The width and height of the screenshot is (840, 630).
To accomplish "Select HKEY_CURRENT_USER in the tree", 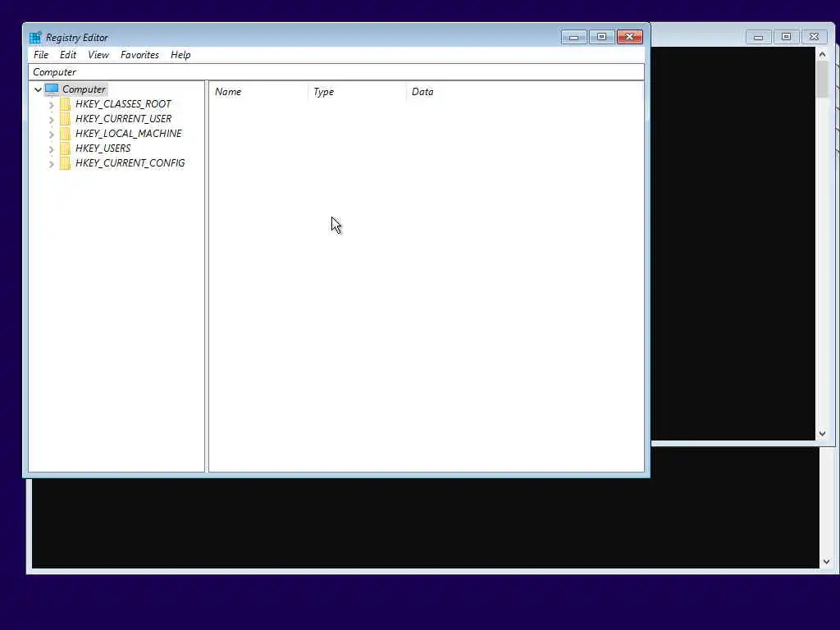I will coord(123,119).
